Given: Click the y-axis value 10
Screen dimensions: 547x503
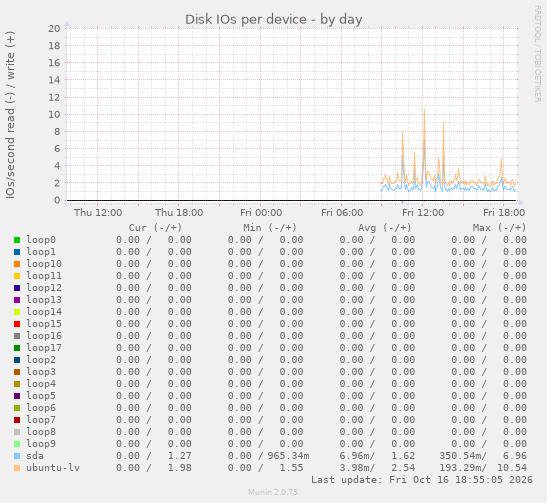Looking at the screenshot, I should 54,114.
